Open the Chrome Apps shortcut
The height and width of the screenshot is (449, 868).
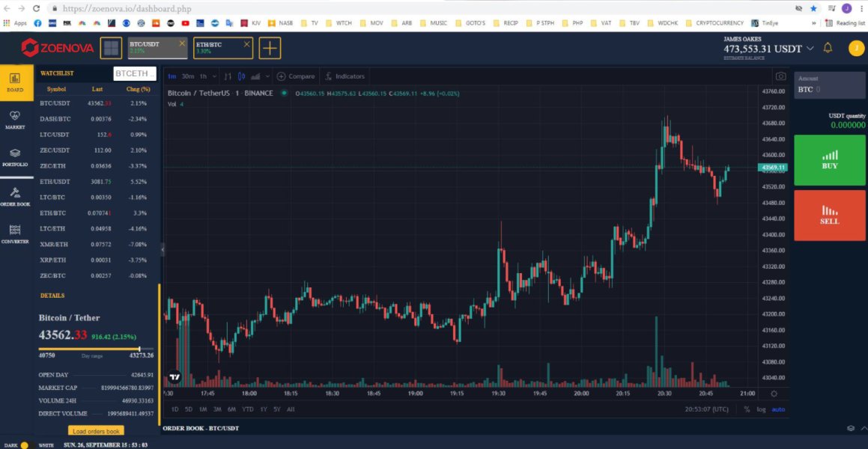(16, 23)
